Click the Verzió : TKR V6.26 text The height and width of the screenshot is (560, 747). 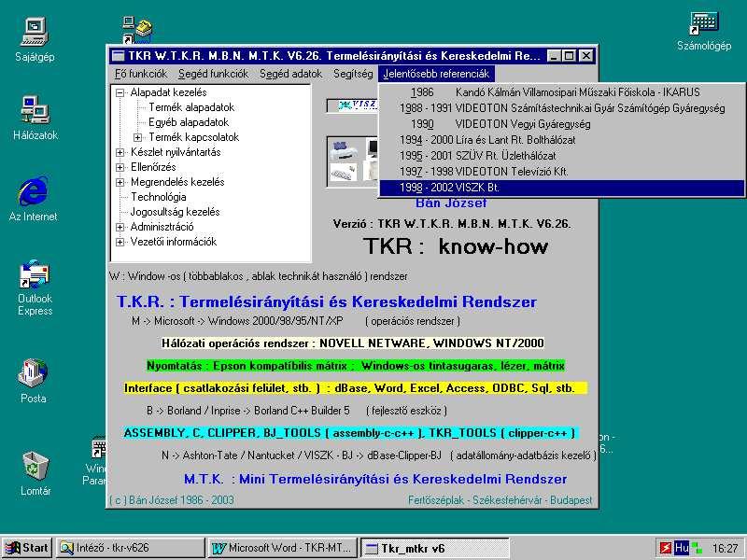click(452, 224)
